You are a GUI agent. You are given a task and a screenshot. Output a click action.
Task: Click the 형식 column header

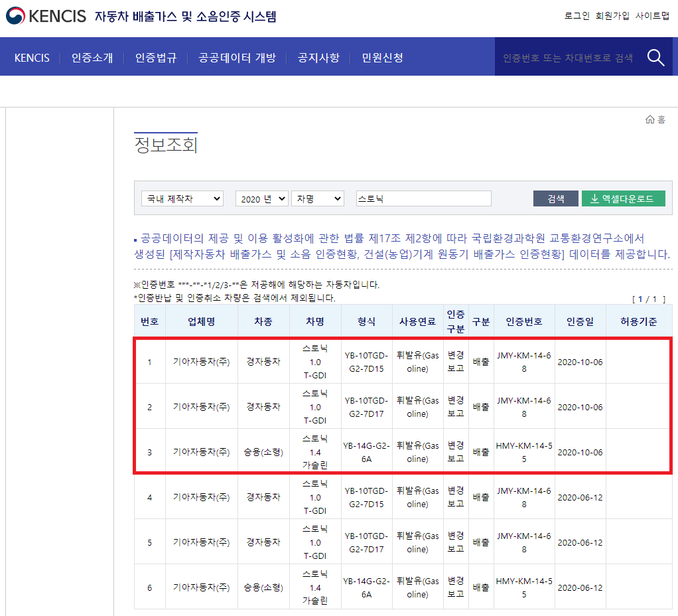(367, 321)
